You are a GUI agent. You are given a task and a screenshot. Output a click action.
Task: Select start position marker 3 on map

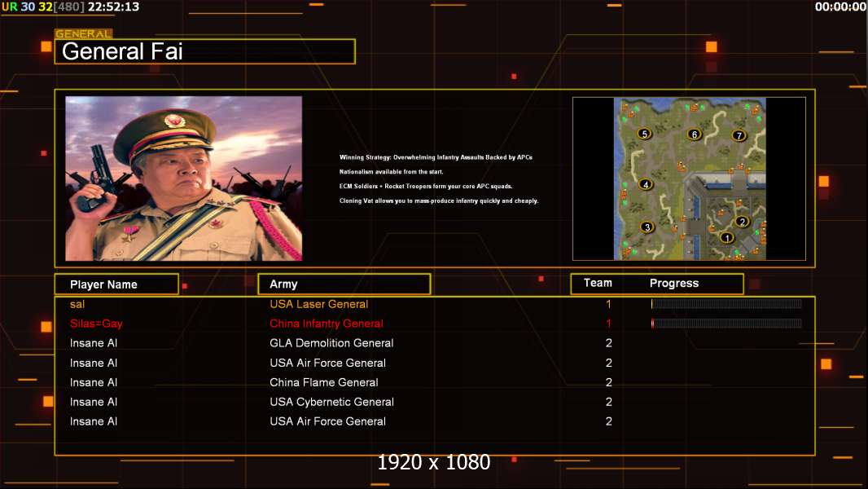coord(647,227)
